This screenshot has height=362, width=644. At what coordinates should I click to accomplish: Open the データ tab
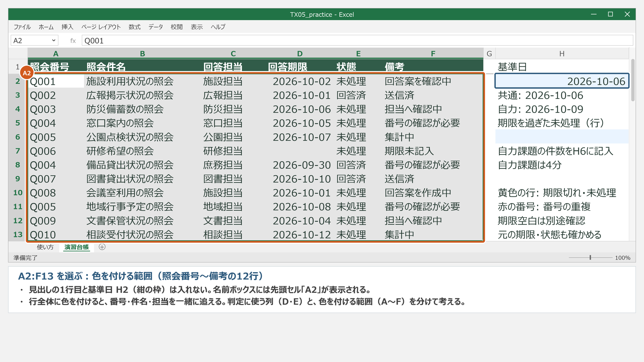point(156,27)
